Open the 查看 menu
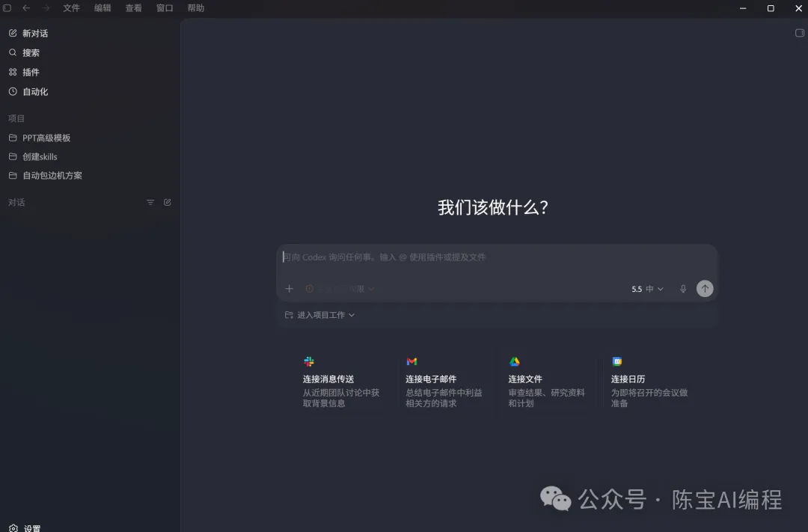The image size is (808, 532). (133, 7)
